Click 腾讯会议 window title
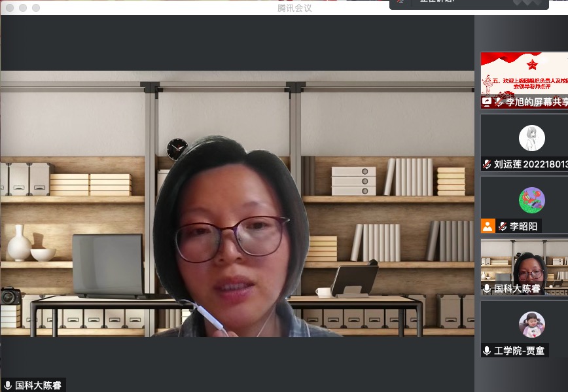The width and height of the screenshot is (568, 392). 294,8
